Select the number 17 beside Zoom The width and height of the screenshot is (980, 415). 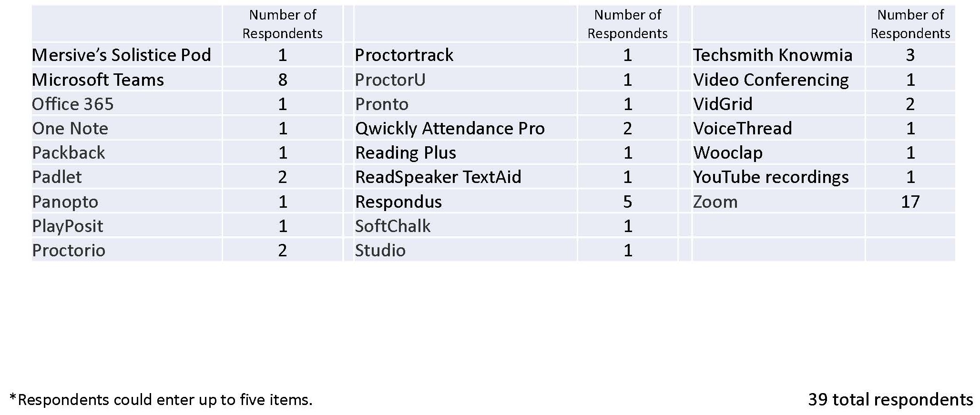[x=910, y=202]
